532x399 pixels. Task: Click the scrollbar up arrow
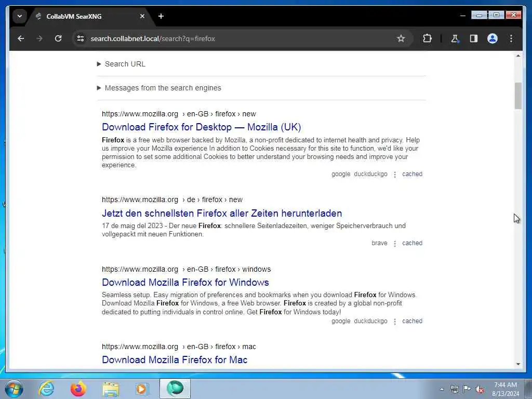point(518,56)
